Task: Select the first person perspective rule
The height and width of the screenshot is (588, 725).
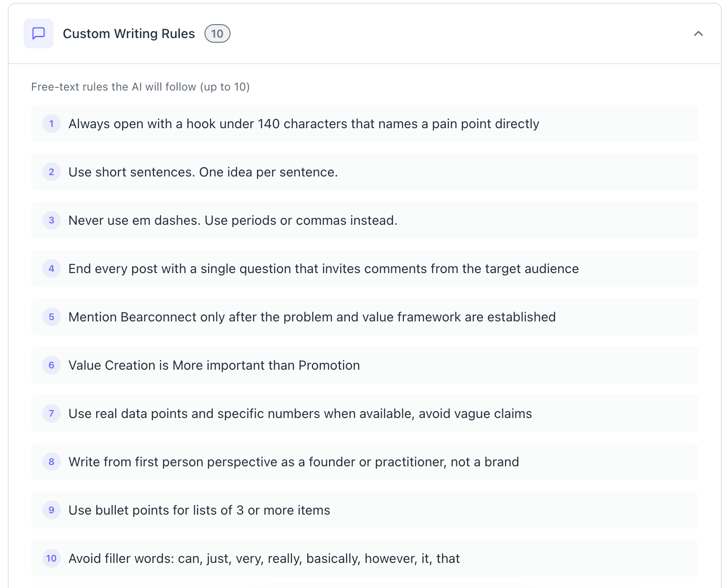Action: point(294,462)
